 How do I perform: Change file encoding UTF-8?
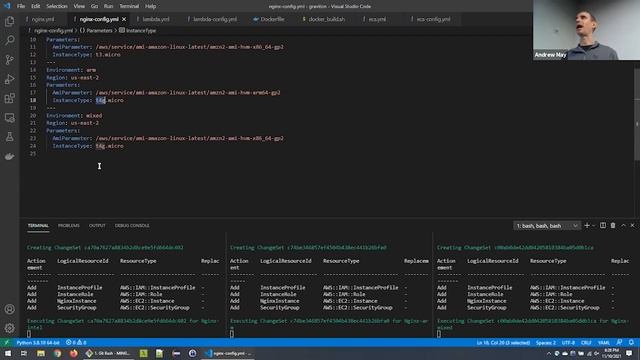click(568, 342)
